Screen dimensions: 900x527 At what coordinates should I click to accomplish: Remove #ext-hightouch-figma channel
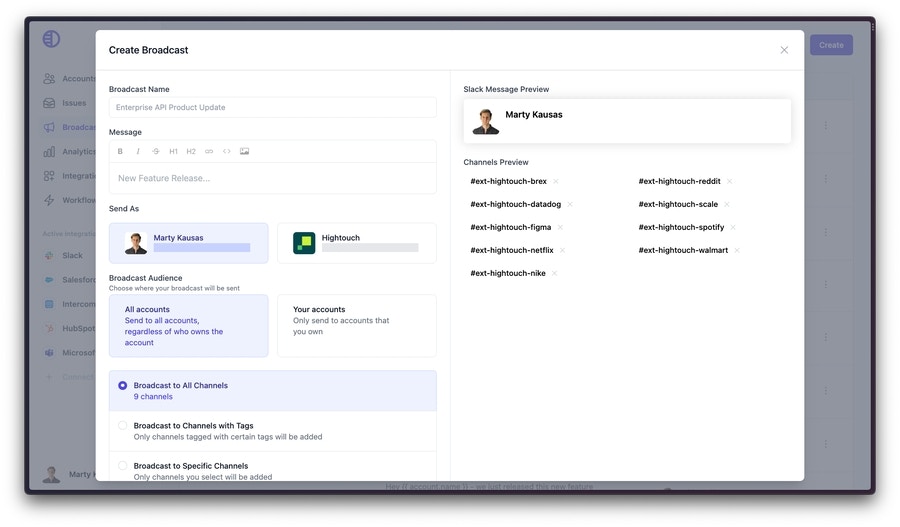[x=560, y=227]
